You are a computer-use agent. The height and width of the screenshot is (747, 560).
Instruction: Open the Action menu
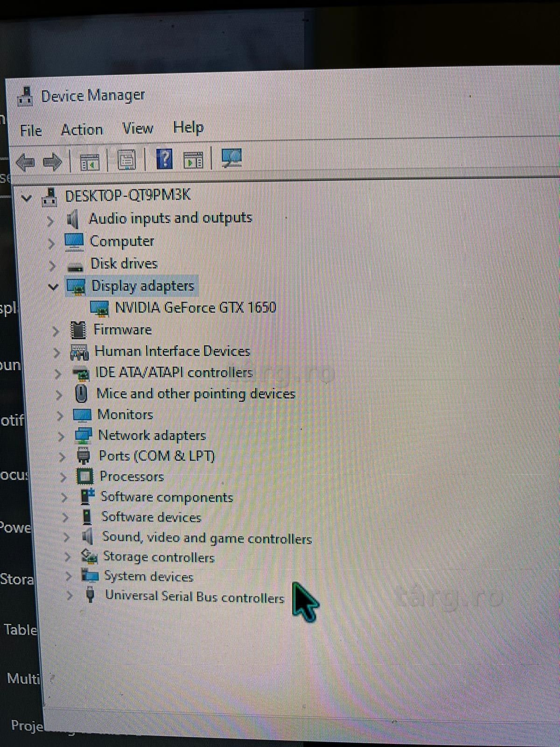(82, 129)
